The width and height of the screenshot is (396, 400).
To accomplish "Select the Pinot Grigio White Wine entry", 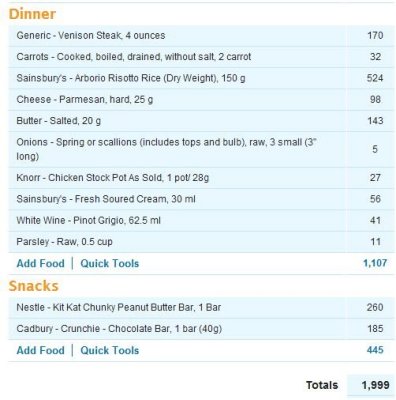I will pyautogui.click(x=88, y=220).
